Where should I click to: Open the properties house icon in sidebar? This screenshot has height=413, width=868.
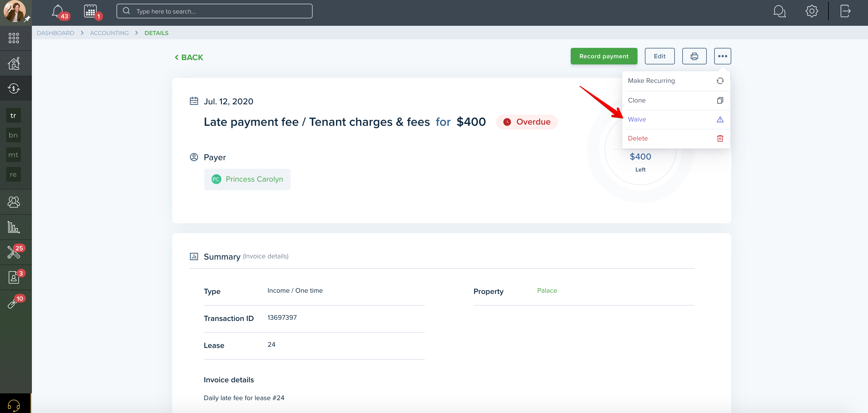coord(14,63)
